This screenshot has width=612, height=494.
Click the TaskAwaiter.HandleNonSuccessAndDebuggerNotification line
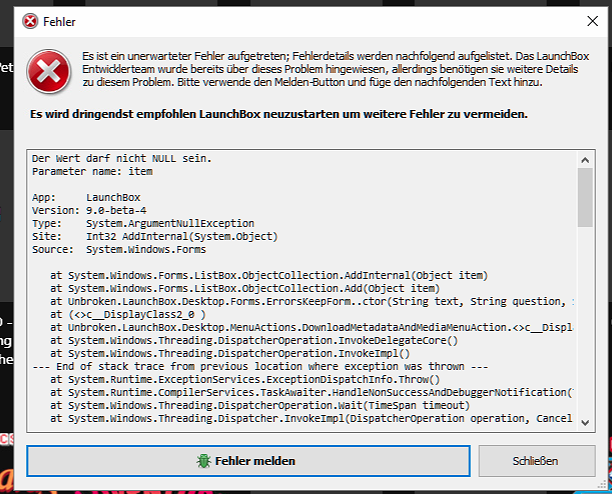[312, 392]
